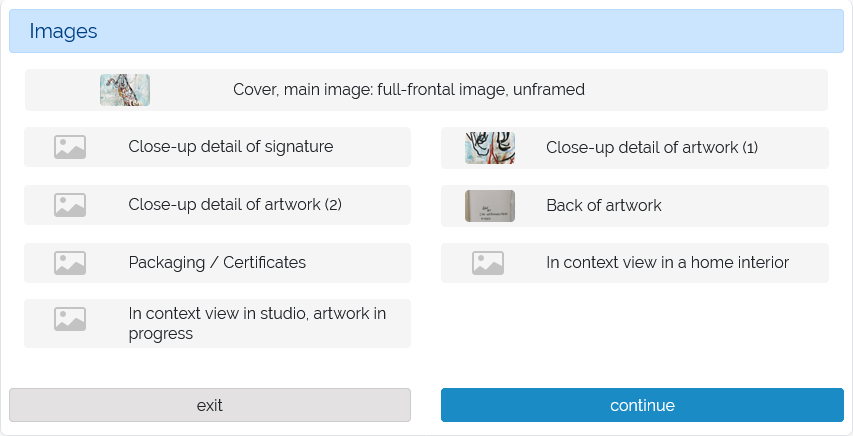The image size is (853, 436).
Task: Open the Close-up detail of artwork (1) thumbnail
Action: pyautogui.click(x=490, y=148)
